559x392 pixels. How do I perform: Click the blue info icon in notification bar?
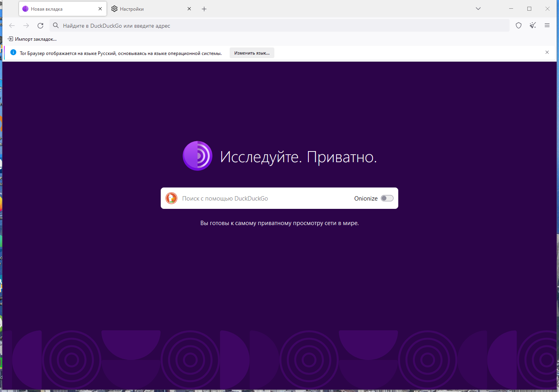[13, 53]
